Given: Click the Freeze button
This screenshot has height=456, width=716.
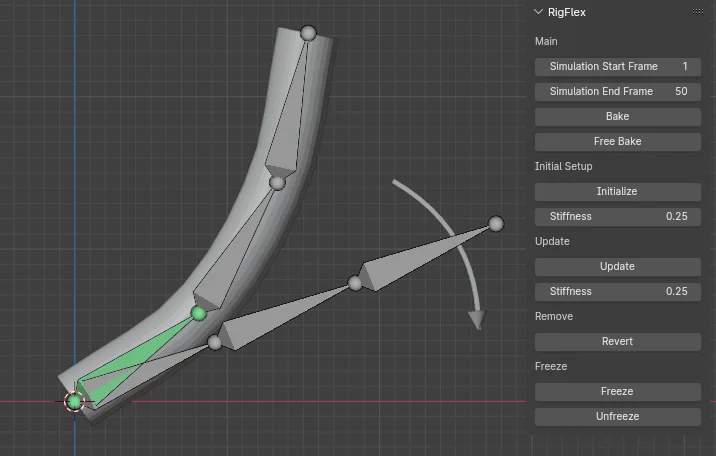Looking at the screenshot, I should point(617,391).
